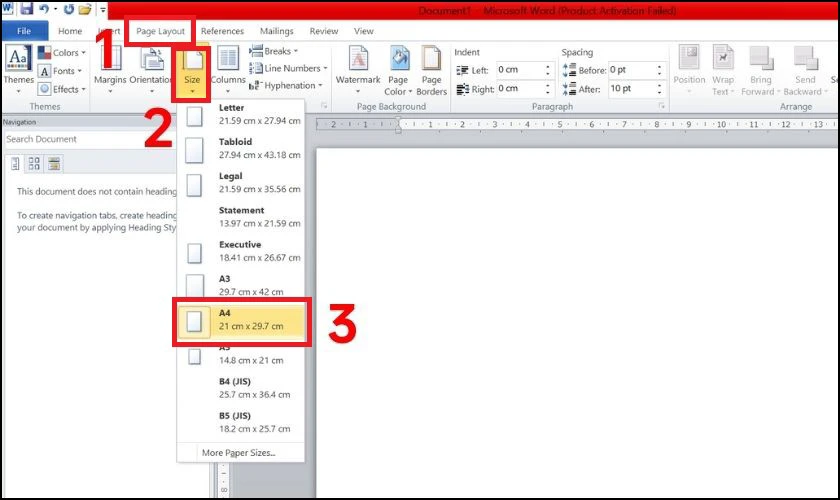Click the Indent Right value field

coord(520,88)
